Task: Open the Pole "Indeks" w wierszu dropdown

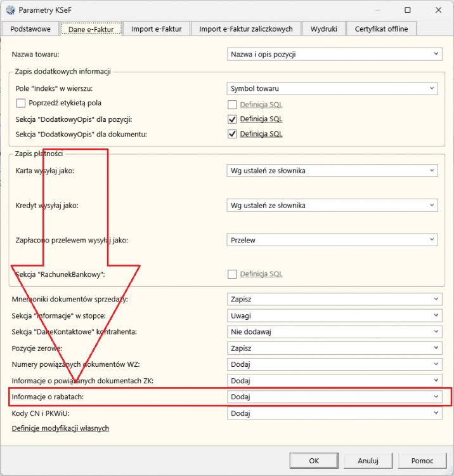Action: [332, 88]
